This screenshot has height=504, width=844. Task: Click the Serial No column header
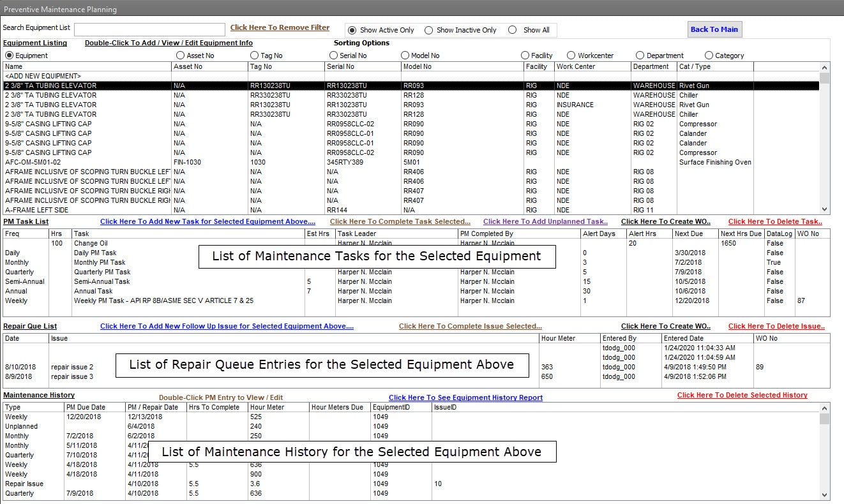(363, 66)
